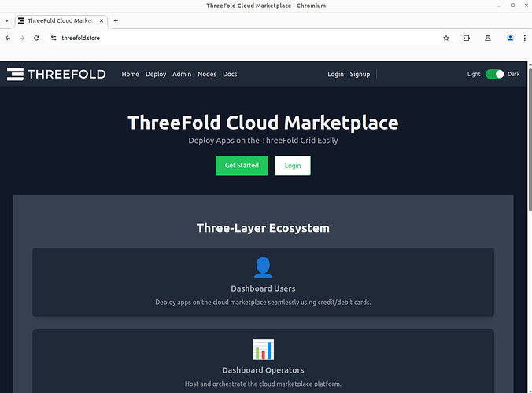This screenshot has height=393, width=532.
Task: Minimize the Chromium window
Action: point(499,6)
